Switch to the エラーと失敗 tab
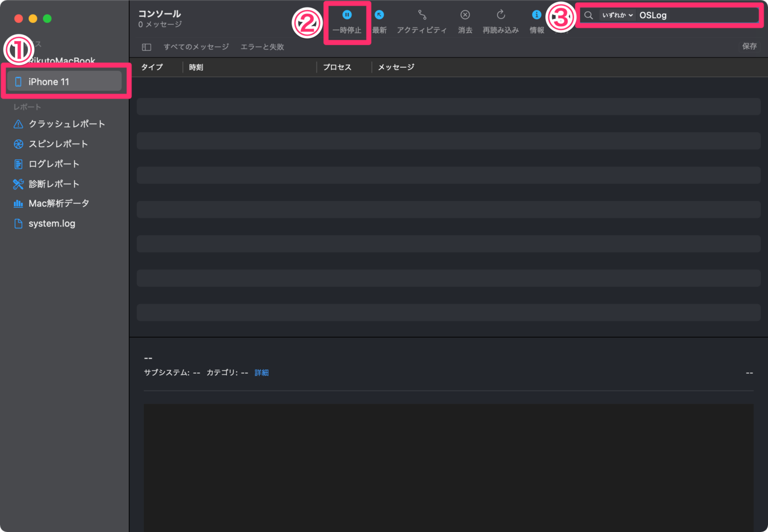The width and height of the screenshot is (768, 532). pos(262,46)
